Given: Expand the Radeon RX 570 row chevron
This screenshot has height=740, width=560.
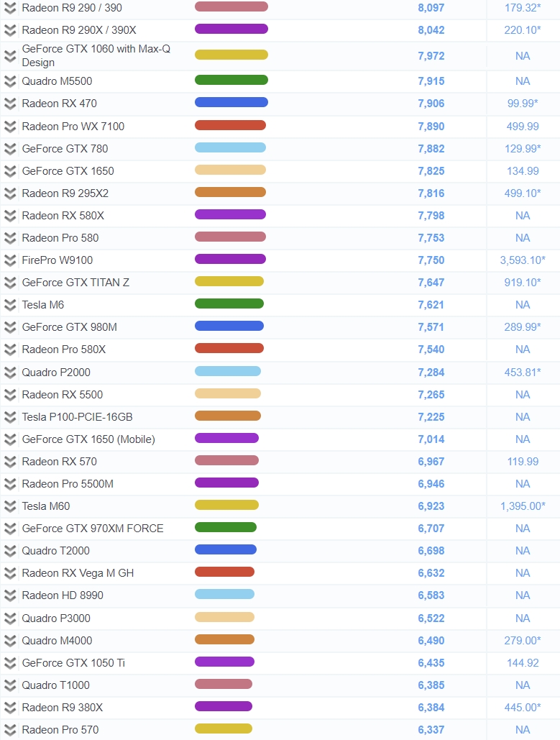Looking at the screenshot, I should (x=10, y=462).
